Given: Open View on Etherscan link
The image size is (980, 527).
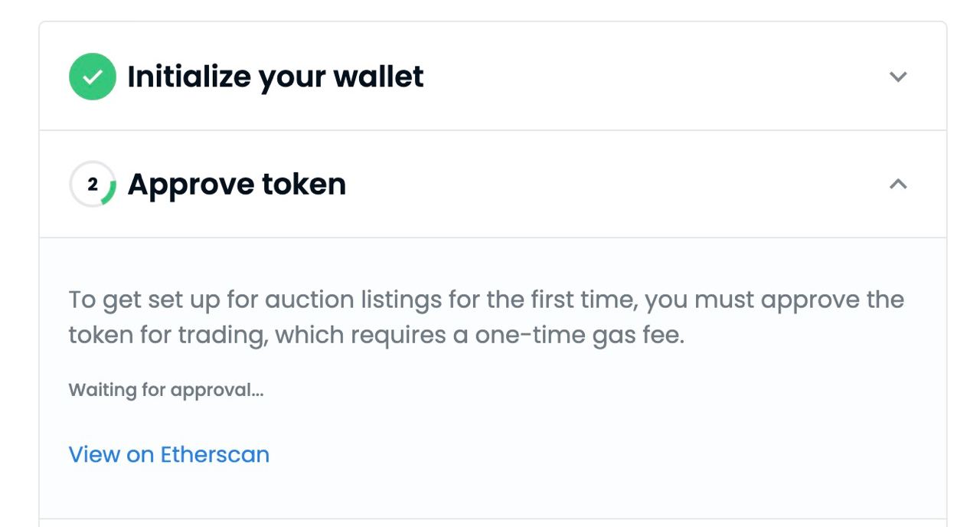Looking at the screenshot, I should [169, 454].
